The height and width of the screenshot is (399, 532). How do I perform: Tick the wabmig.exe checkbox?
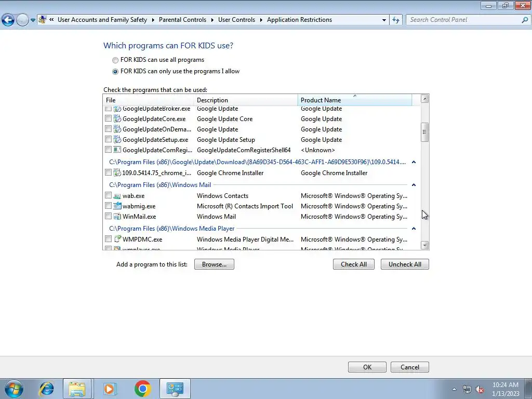pos(108,206)
